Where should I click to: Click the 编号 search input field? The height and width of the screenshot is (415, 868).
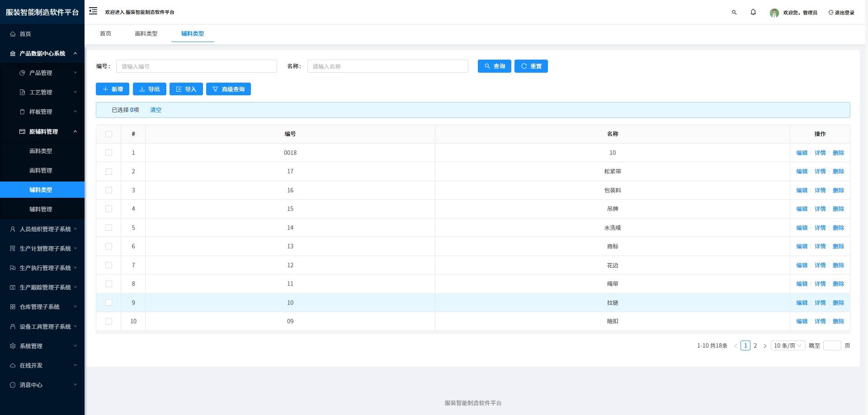[196, 66]
